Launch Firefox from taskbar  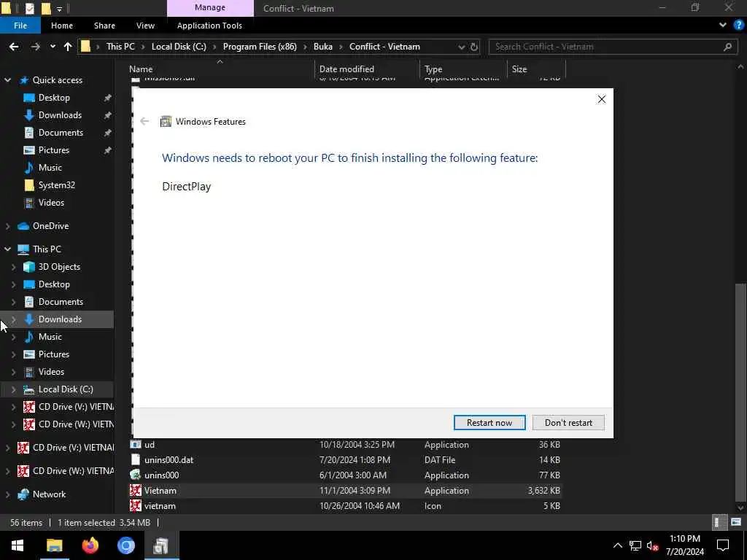click(x=90, y=545)
